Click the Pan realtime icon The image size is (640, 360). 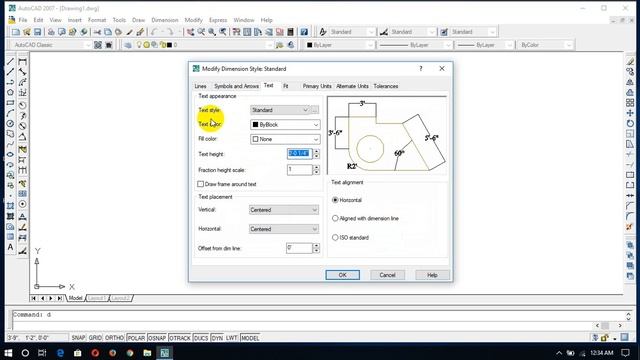[190, 32]
